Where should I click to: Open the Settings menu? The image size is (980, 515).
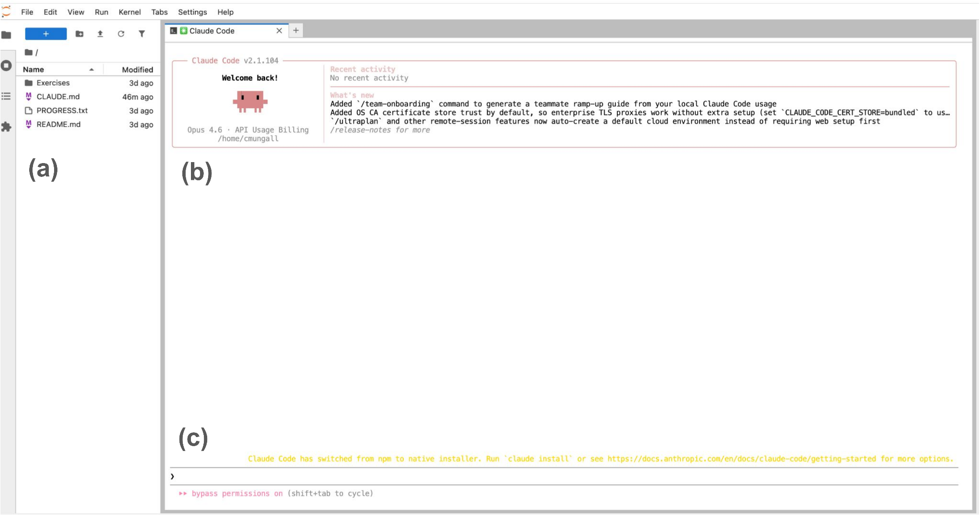(192, 12)
